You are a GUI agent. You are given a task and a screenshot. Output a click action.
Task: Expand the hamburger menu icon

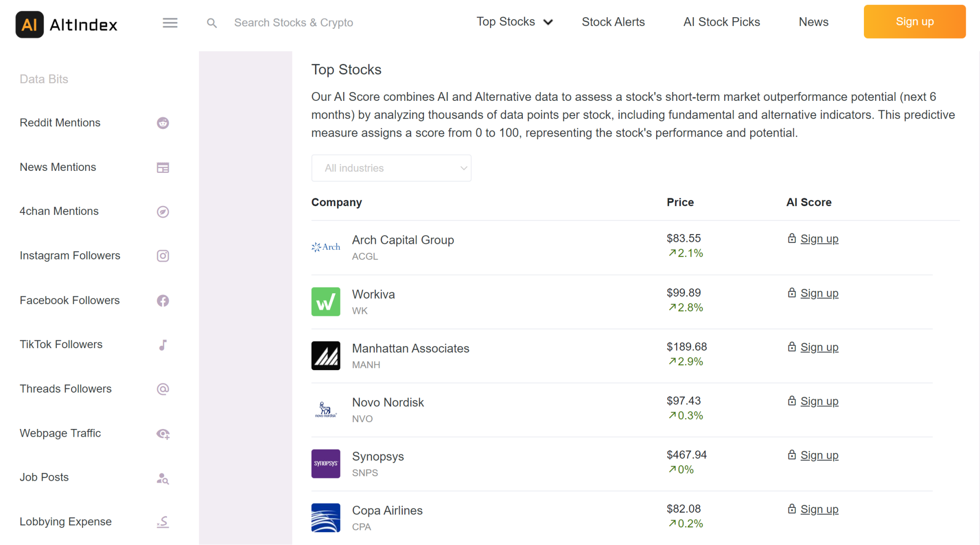[x=170, y=22]
